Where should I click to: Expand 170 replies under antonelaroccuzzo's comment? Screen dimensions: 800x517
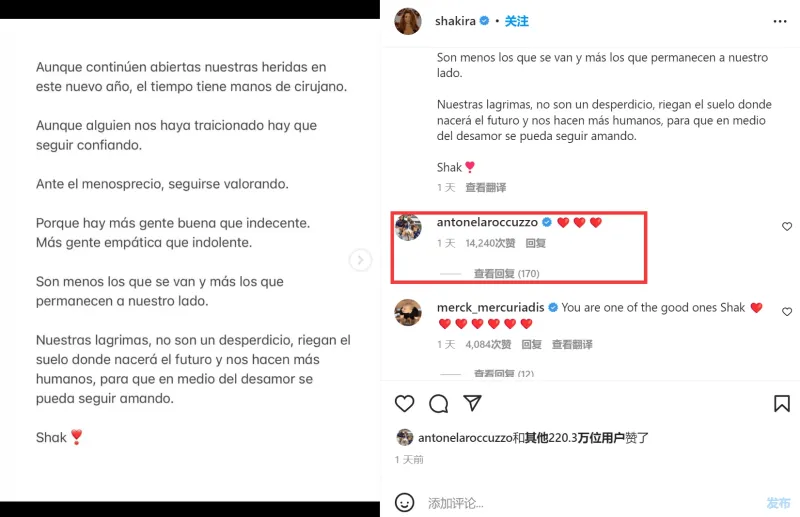click(x=507, y=274)
